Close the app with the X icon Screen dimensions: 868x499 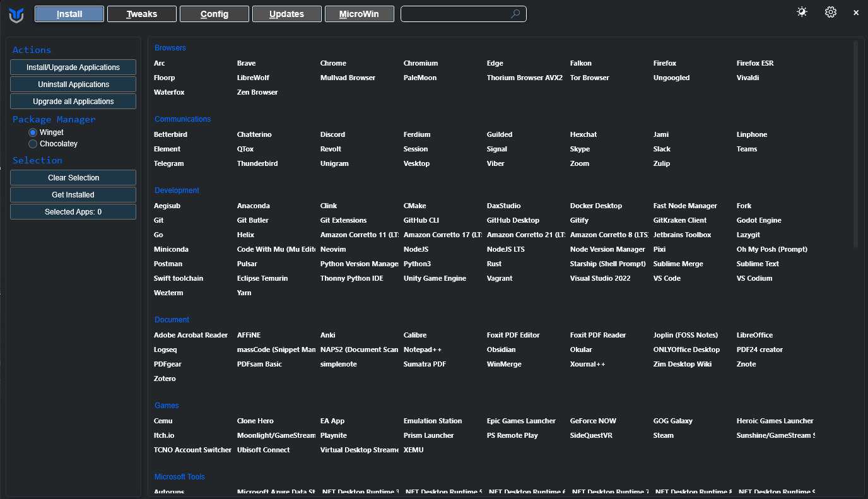pos(856,13)
